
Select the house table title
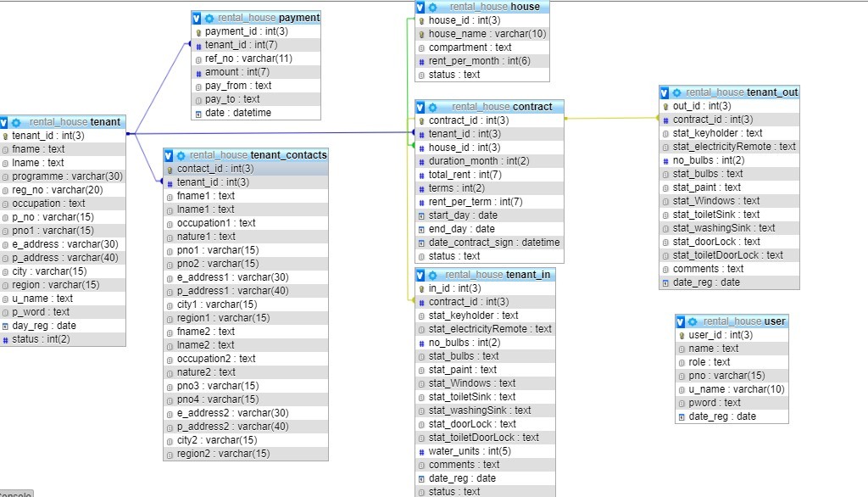(x=495, y=7)
